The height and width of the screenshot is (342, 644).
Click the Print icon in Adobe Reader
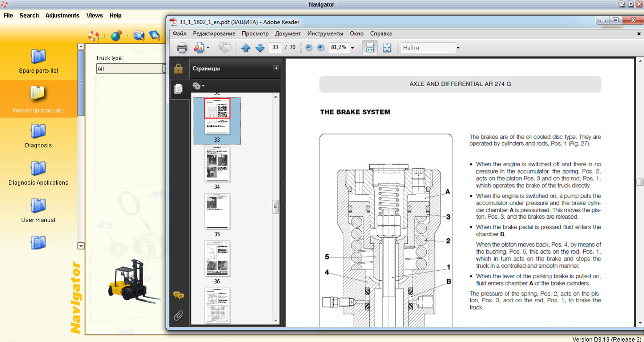click(182, 48)
